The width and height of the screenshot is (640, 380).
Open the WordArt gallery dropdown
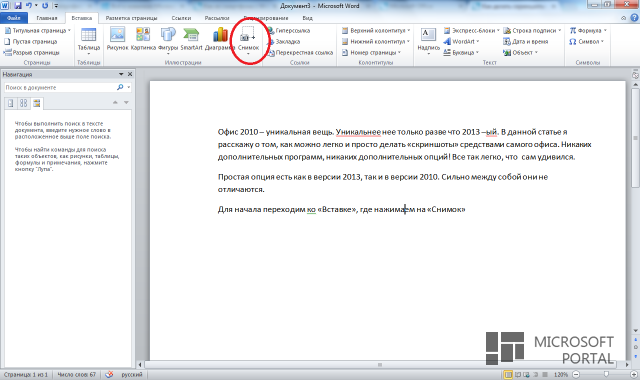point(461,42)
